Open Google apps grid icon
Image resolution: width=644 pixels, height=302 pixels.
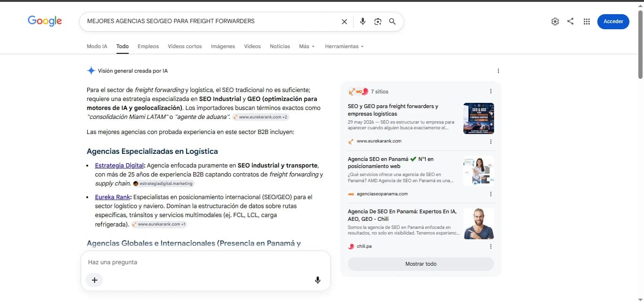click(x=586, y=21)
